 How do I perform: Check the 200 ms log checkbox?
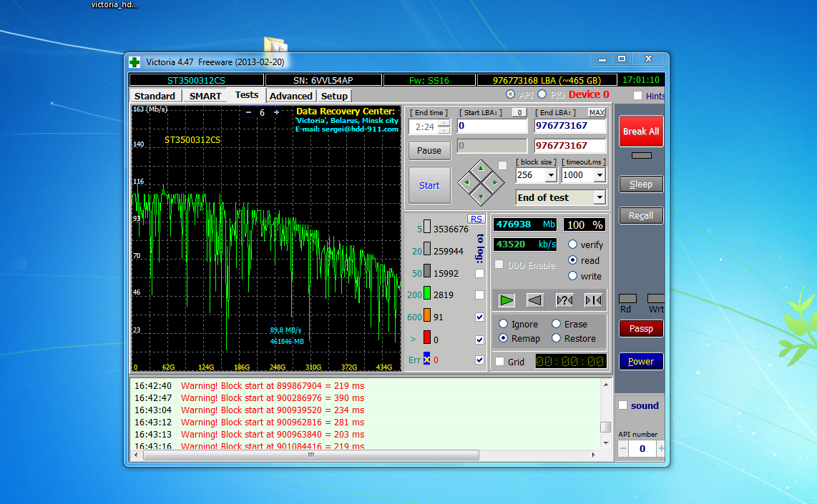[x=480, y=295]
